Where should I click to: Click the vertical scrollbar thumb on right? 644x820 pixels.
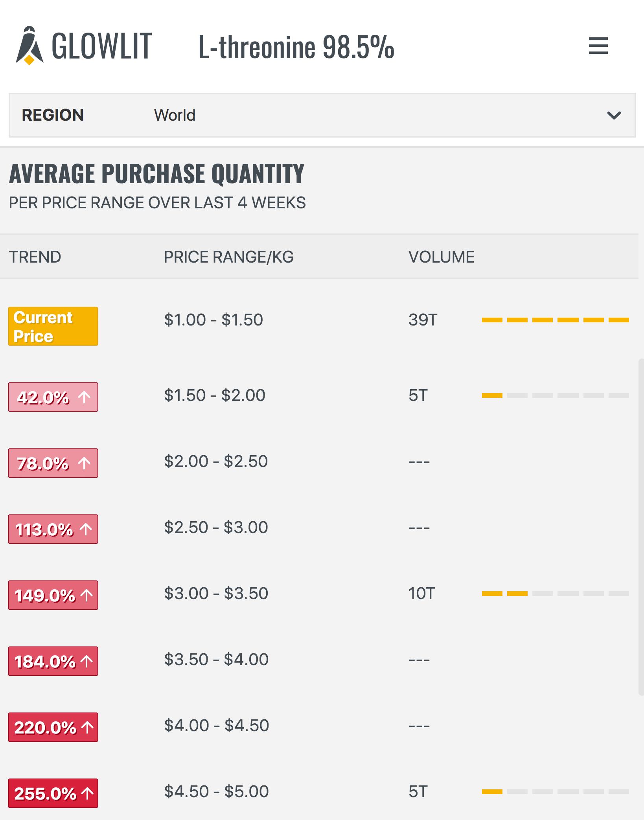click(x=641, y=527)
